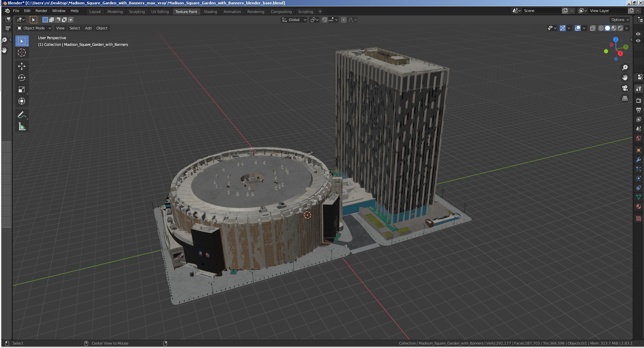Open the viewport View menu

[x=60, y=28]
